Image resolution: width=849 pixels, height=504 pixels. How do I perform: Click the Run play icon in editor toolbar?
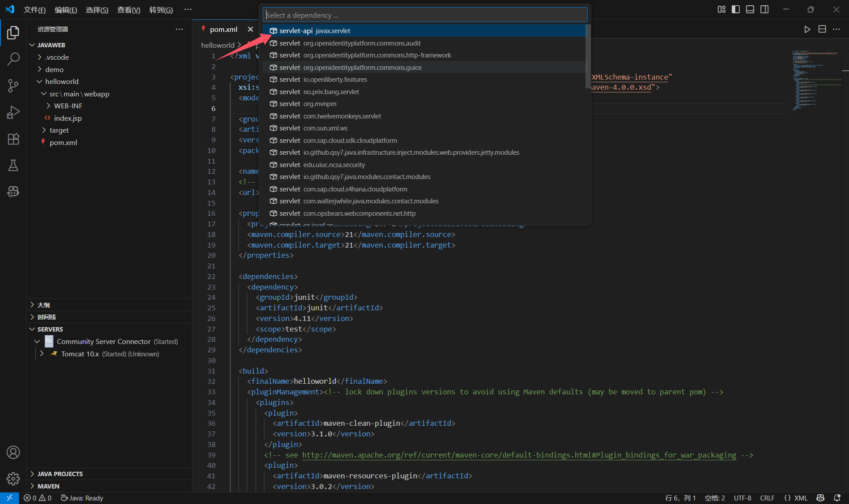(807, 29)
